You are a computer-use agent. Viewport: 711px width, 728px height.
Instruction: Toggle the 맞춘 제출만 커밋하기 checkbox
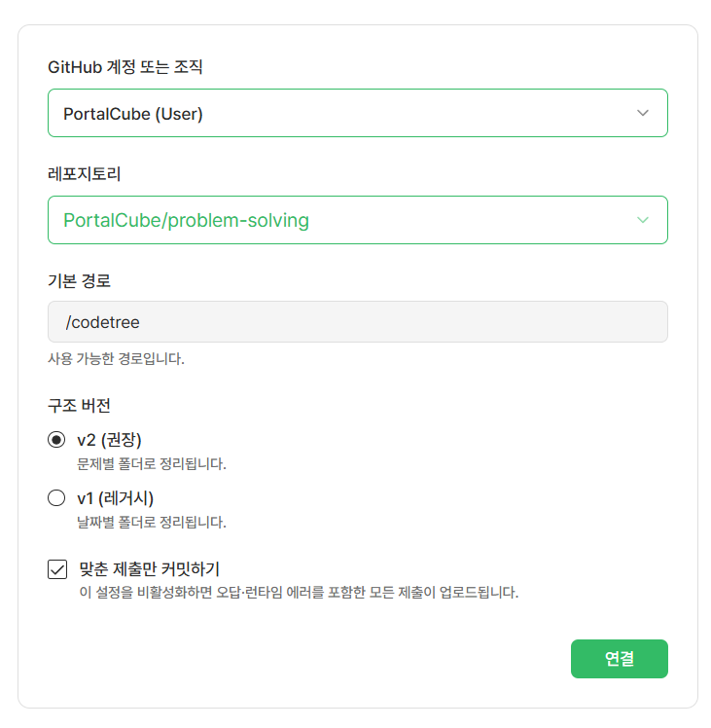[x=57, y=569]
